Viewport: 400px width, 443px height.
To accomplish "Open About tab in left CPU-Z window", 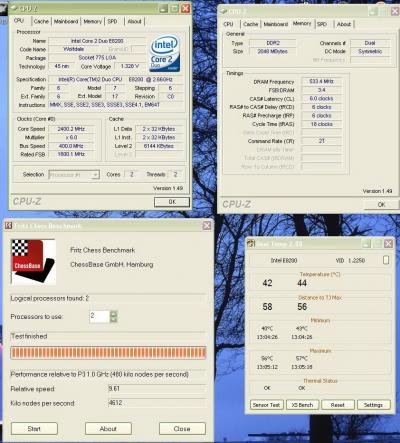I will 134,21.
